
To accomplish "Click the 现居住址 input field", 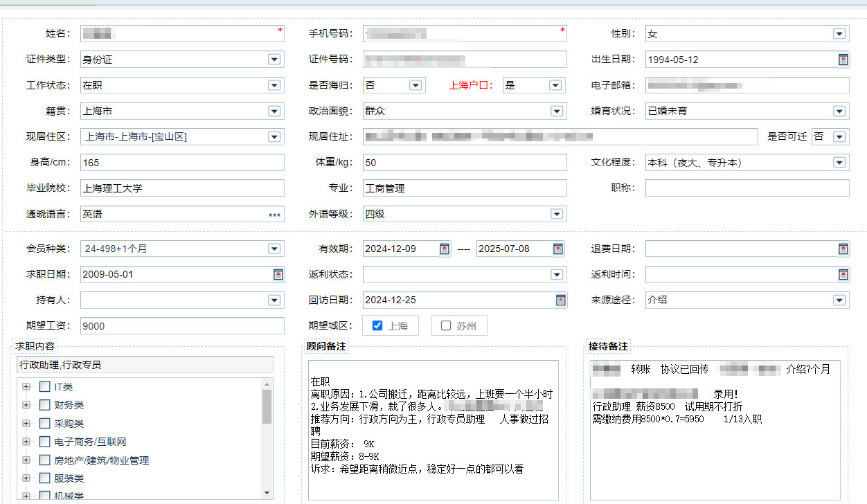I will coord(560,137).
